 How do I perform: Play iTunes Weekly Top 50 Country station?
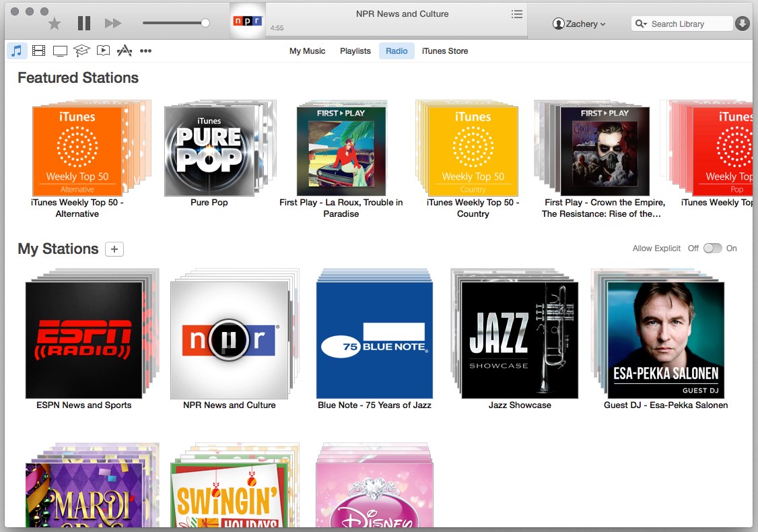pos(473,151)
